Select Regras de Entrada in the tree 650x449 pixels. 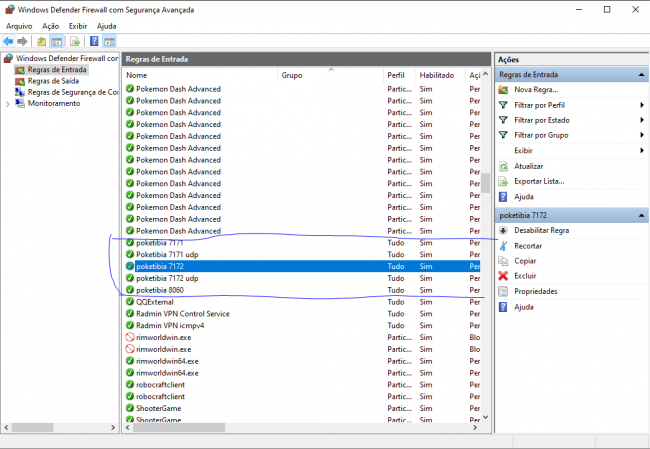click(x=57, y=70)
